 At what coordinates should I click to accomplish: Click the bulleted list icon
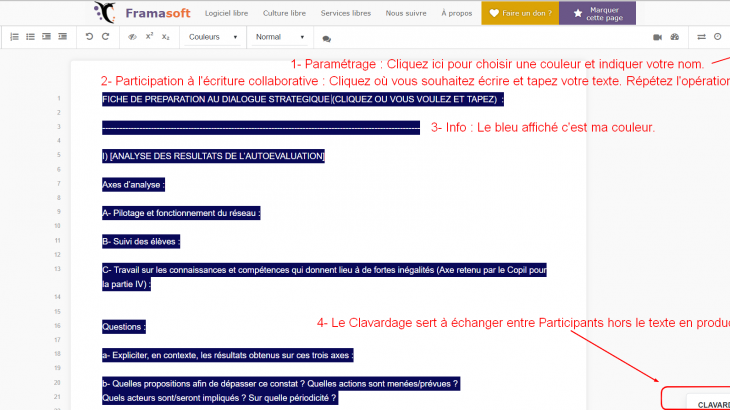point(30,37)
